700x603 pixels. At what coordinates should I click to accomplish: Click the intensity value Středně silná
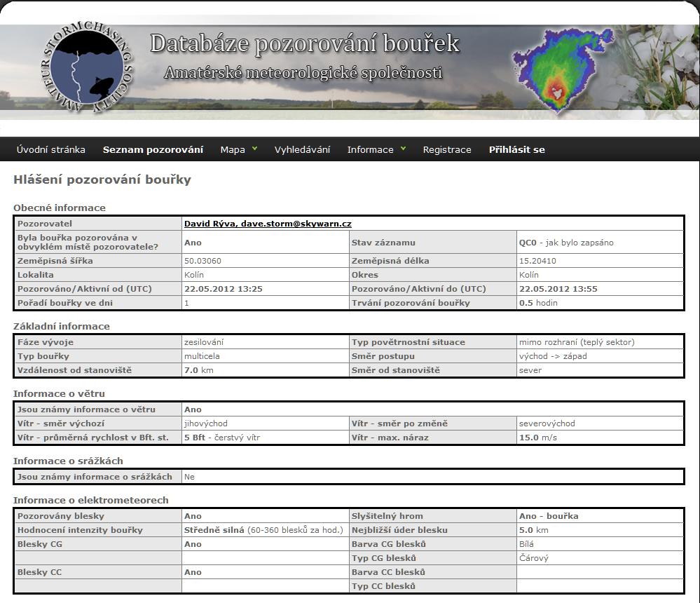pos(214,530)
